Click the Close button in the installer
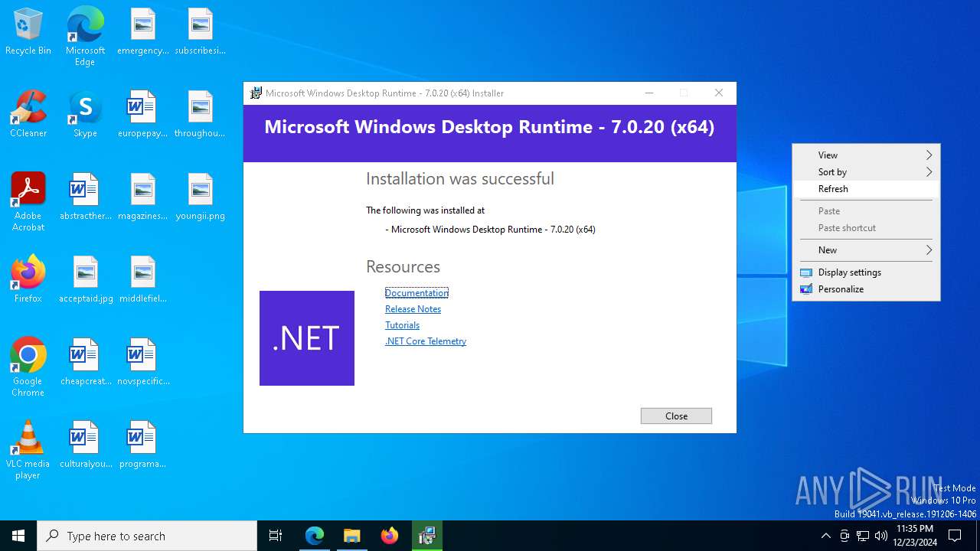 [x=676, y=416]
